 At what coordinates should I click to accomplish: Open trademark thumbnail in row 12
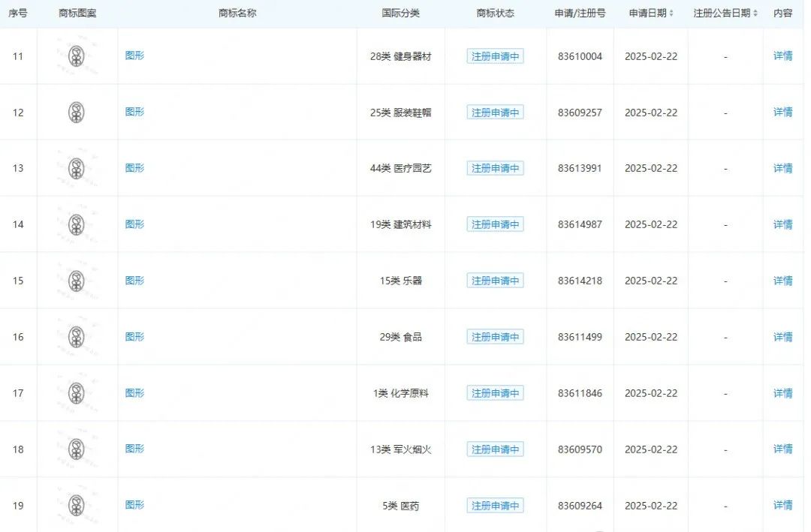[x=77, y=113]
